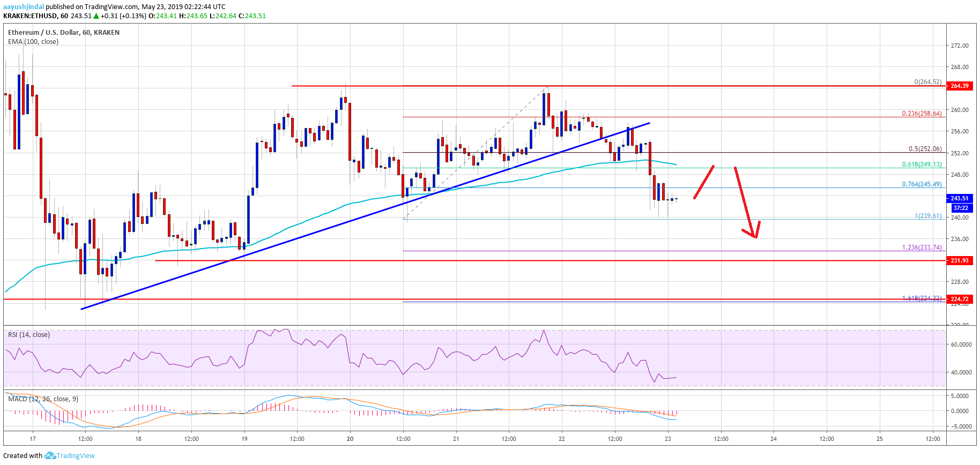Select the RSI (14, close) indicator label
Screen dimensions: 980x465
click(x=29, y=334)
